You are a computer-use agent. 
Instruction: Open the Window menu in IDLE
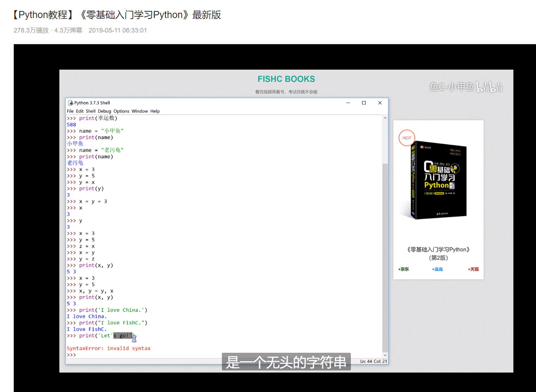(140, 111)
